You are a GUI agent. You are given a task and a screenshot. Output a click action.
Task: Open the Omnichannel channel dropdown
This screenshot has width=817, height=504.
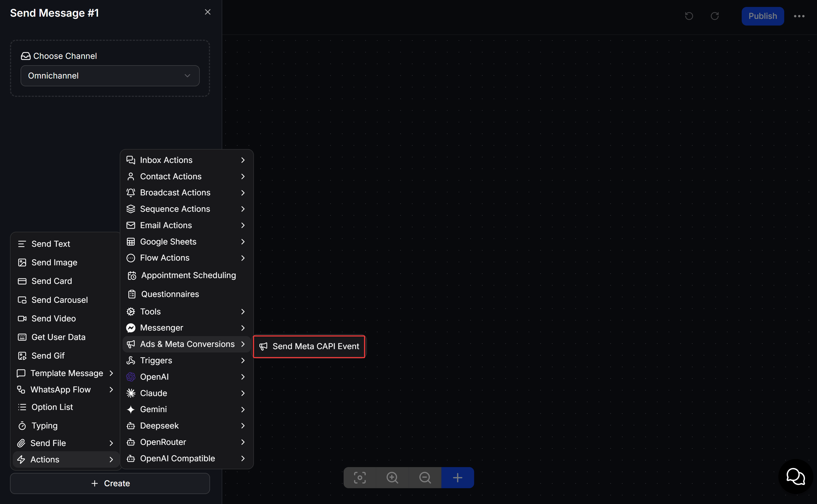(110, 76)
